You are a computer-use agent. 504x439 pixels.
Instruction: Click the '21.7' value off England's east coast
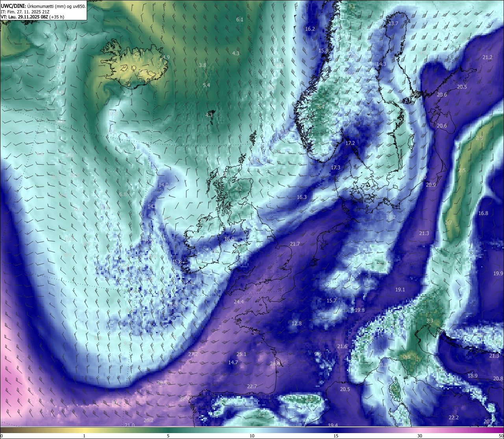point(295,244)
